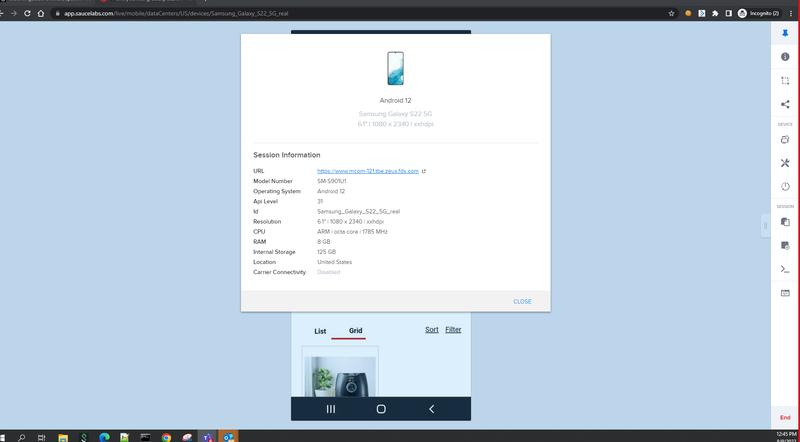Click the rotate device icon
Viewport: 800px width, 442px height.
coord(785,139)
